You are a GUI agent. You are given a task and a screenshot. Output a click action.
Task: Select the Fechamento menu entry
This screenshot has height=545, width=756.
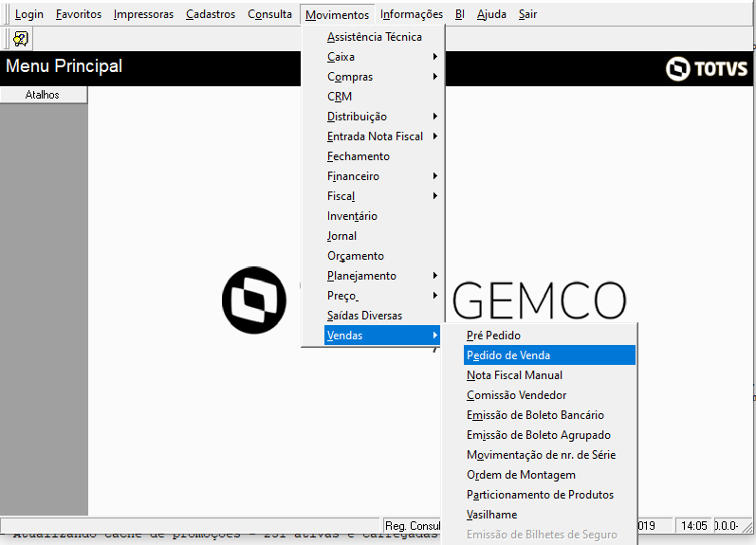click(383, 156)
